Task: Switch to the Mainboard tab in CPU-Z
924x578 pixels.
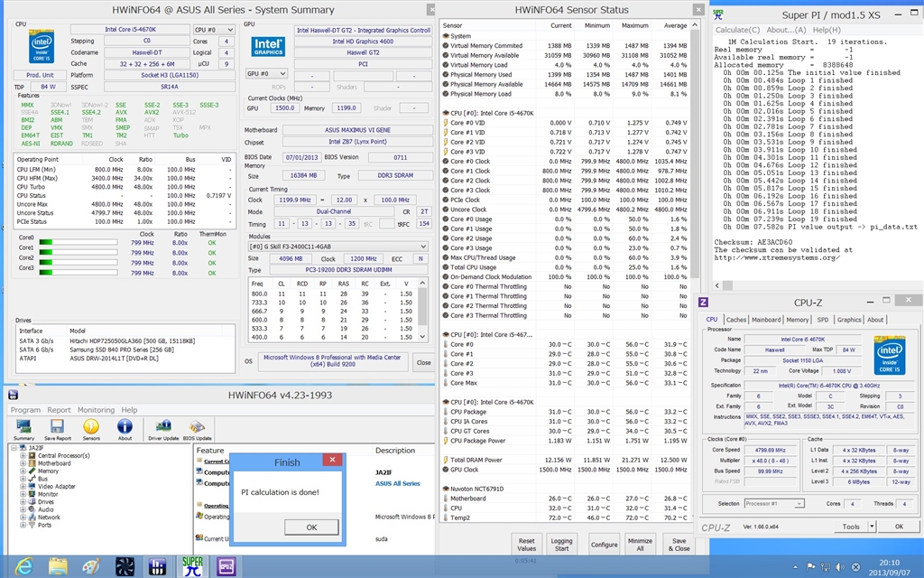Action: 766,320
